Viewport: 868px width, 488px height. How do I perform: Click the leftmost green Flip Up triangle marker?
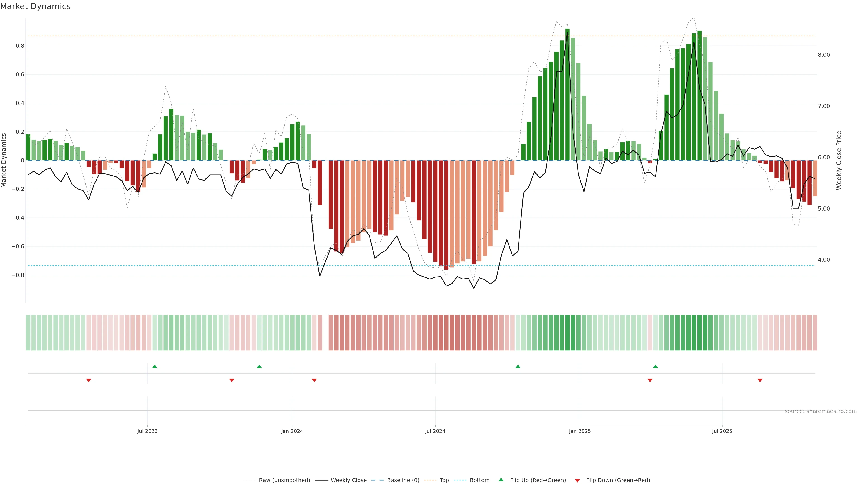coord(155,366)
